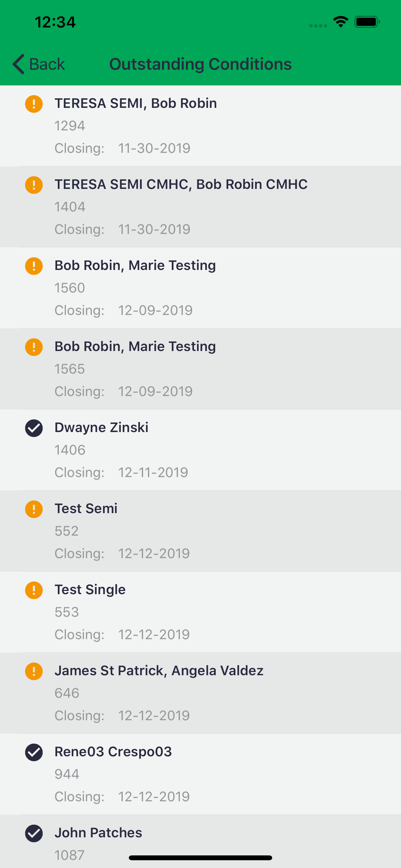Image resolution: width=401 pixels, height=868 pixels.
Task: Select closing date 12-12-2019 of Test Single
Action: pos(154,635)
